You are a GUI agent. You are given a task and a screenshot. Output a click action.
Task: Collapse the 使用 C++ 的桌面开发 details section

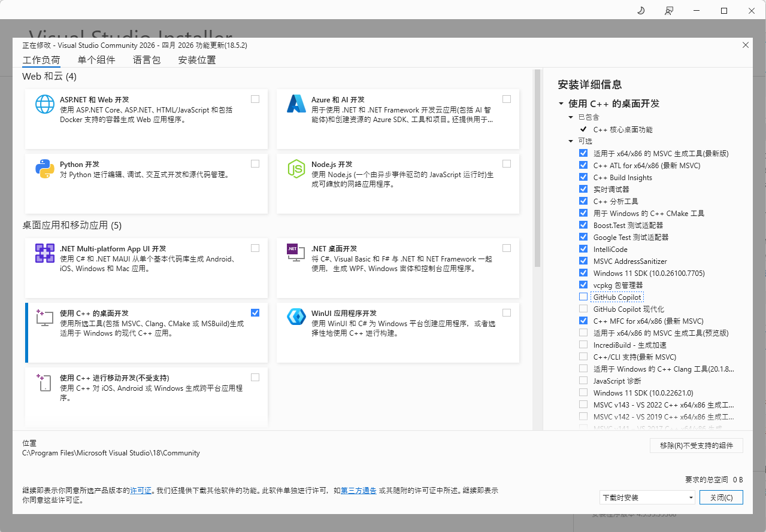pyautogui.click(x=561, y=104)
